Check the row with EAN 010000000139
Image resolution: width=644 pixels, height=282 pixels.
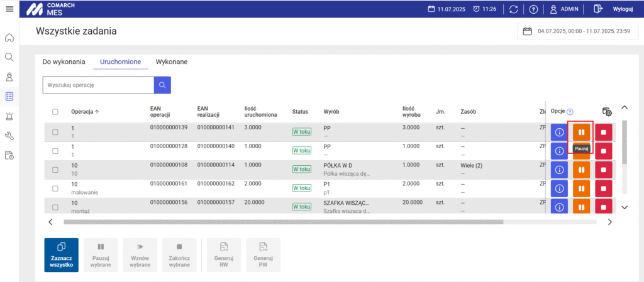[x=55, y=132]
